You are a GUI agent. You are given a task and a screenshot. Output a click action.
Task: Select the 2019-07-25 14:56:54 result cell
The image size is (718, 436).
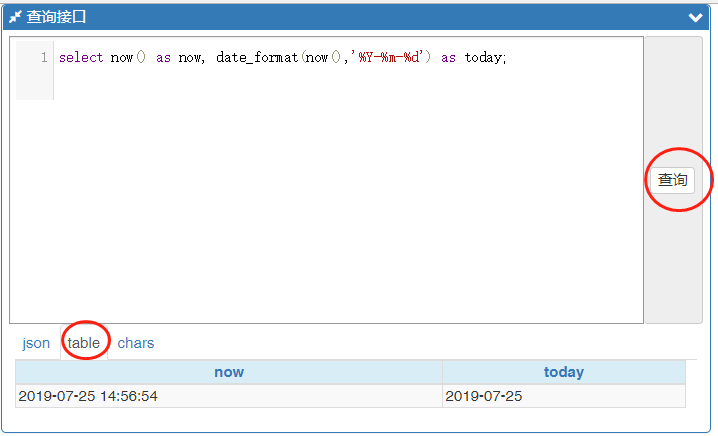click(x=88, y=396)
